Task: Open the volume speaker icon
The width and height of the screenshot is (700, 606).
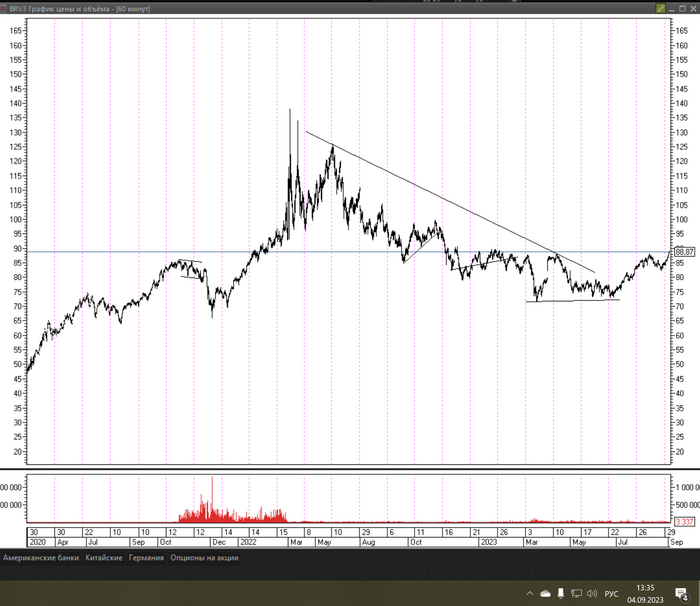Action: 592,593
